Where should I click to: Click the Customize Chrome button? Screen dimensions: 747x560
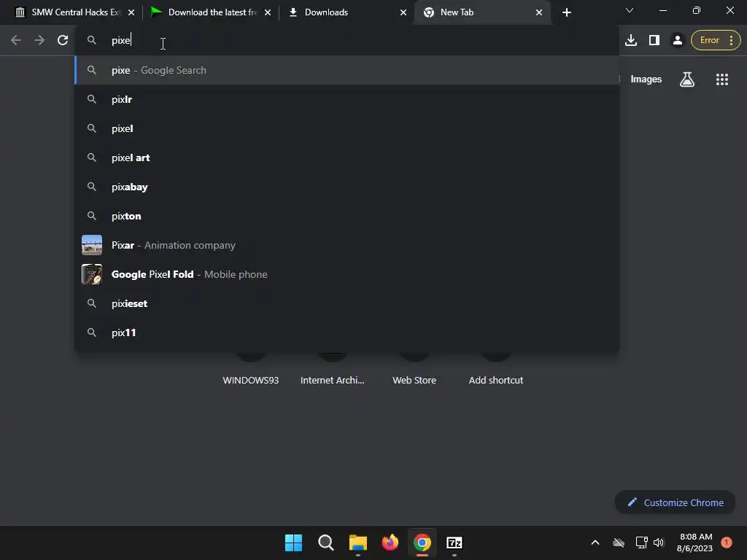click(x=675, y=502)
